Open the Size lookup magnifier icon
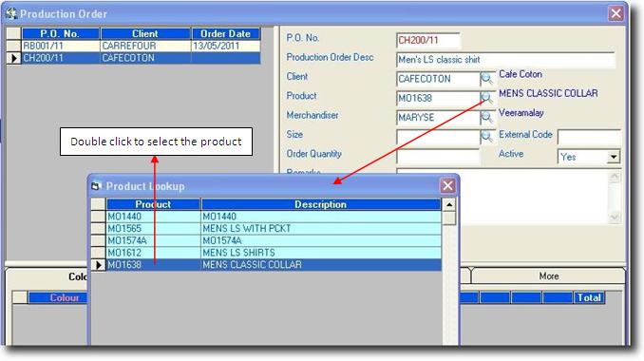Screen dimensions: 644x361 [486, 137]
